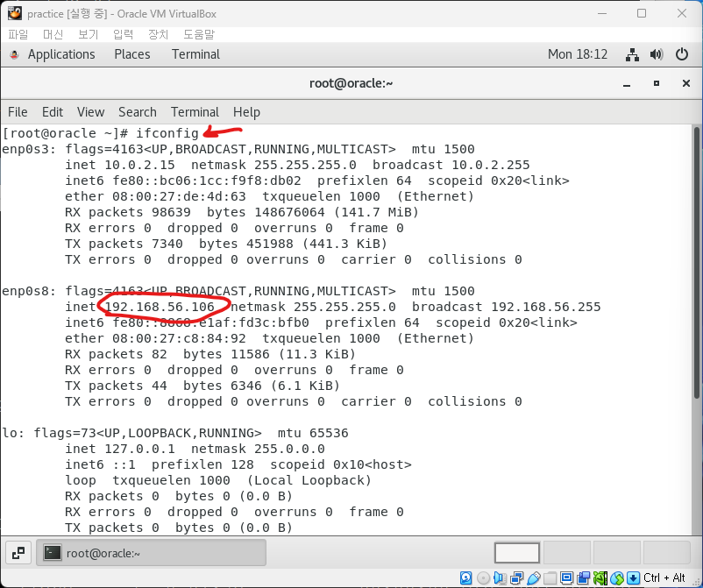Click the keyboard capture arrow icon
This screenshot has width=703, height=588.
tap(633, 577)
